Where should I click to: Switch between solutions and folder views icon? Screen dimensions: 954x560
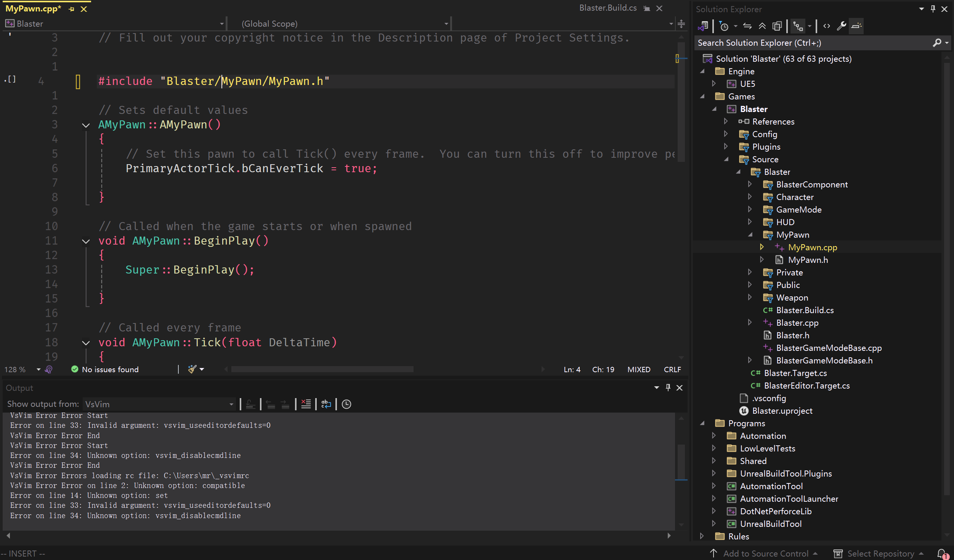pos(704,26)
